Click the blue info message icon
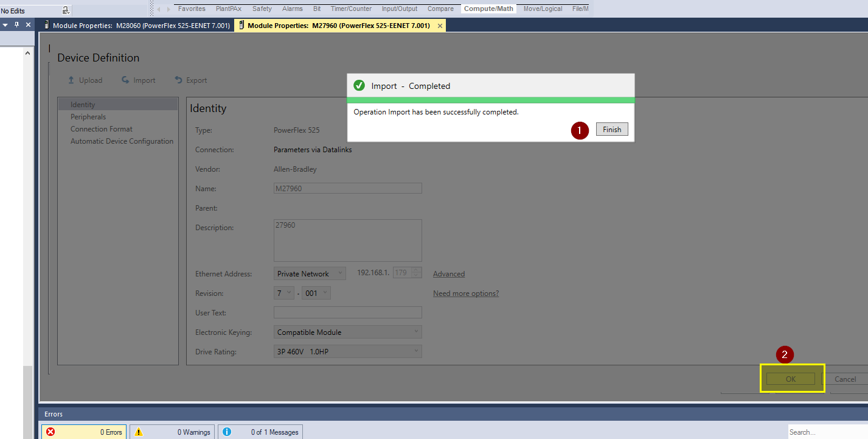 pyautogui.click(x=227, y=432)
